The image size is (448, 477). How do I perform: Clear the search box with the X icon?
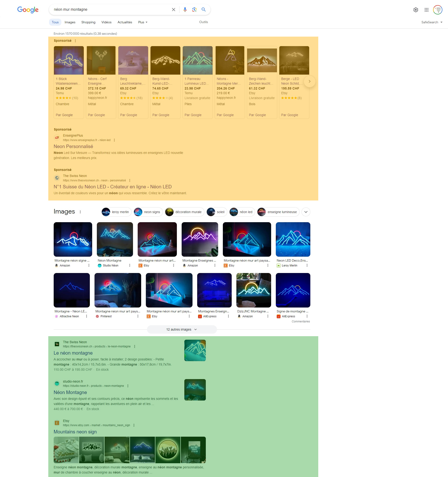click(x=173, y=10)
